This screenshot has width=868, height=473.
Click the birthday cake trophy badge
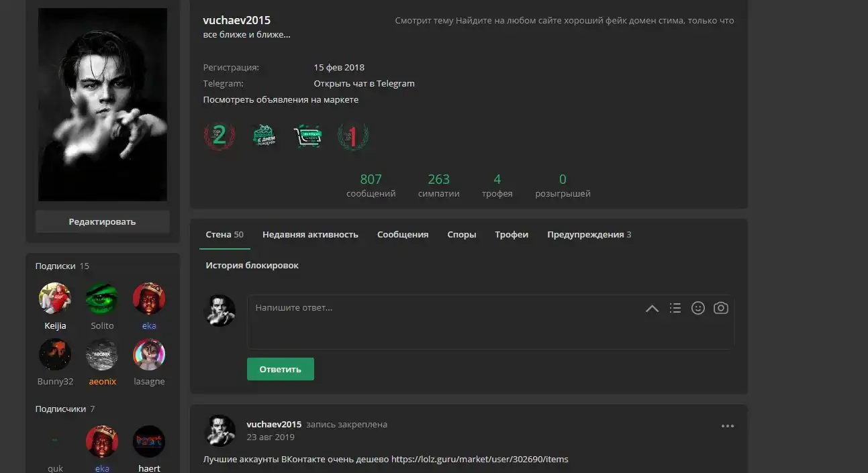[265, 137]
